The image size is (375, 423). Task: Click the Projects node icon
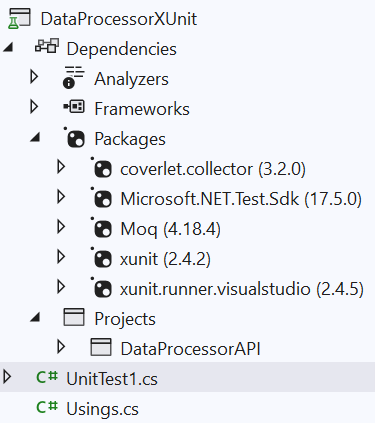[74, 317]
